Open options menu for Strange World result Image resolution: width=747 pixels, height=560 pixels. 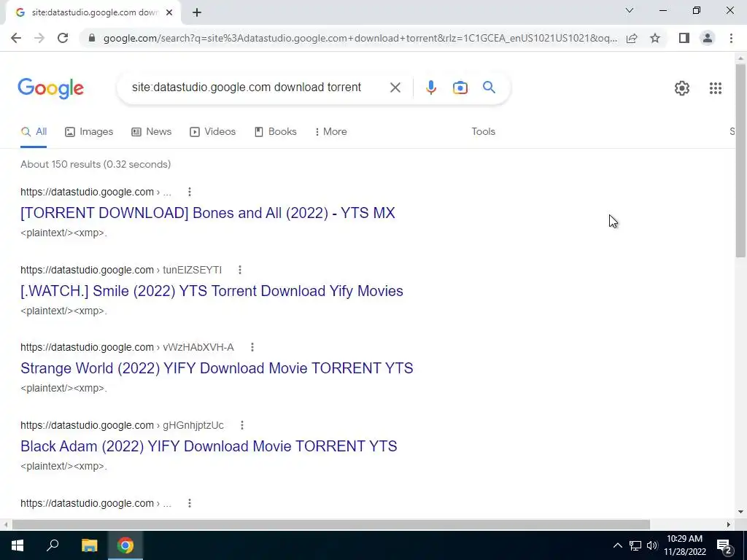pos(252,347)
